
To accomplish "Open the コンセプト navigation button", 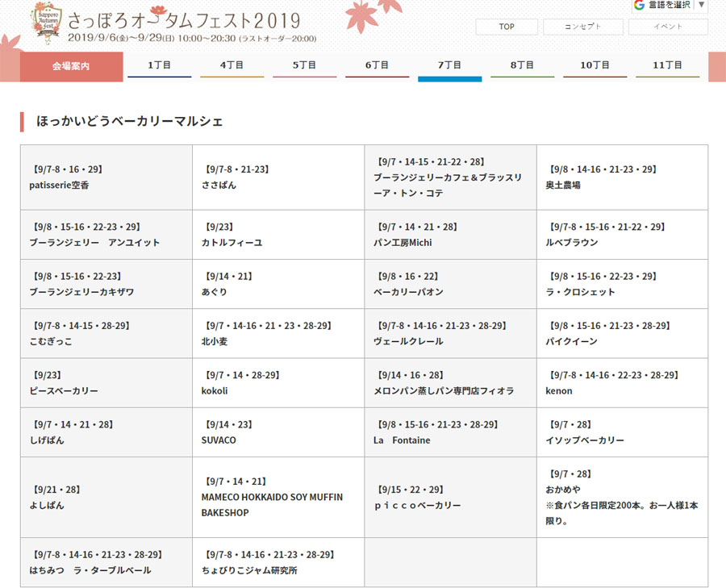I will tap(582, 27).
